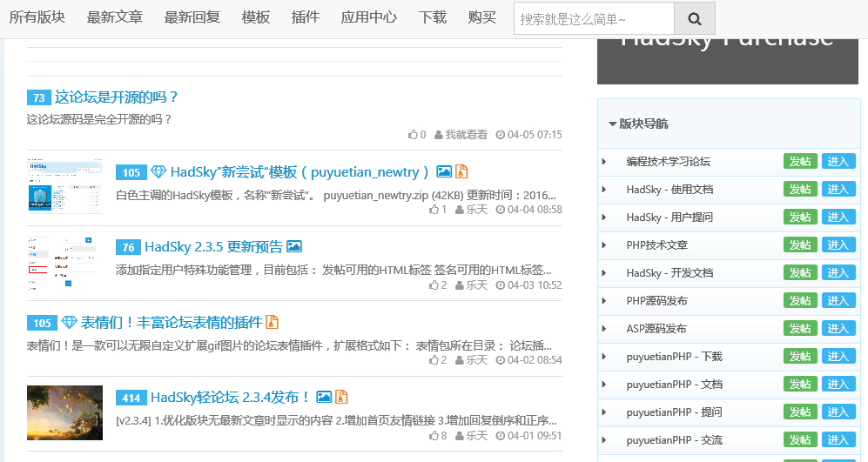Click like thumb on 表情们 post
This screenshot has height=462, width=868.
click(434, 360)
